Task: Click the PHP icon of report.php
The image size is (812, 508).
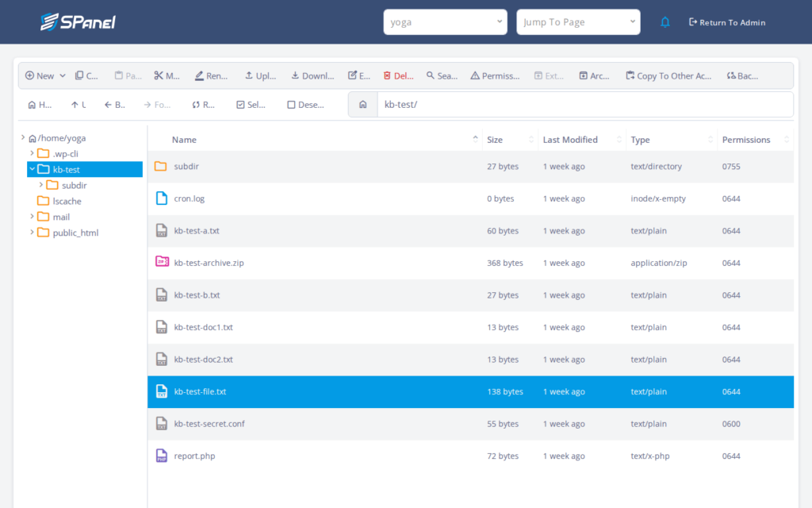Action: [x=162, y=456]
